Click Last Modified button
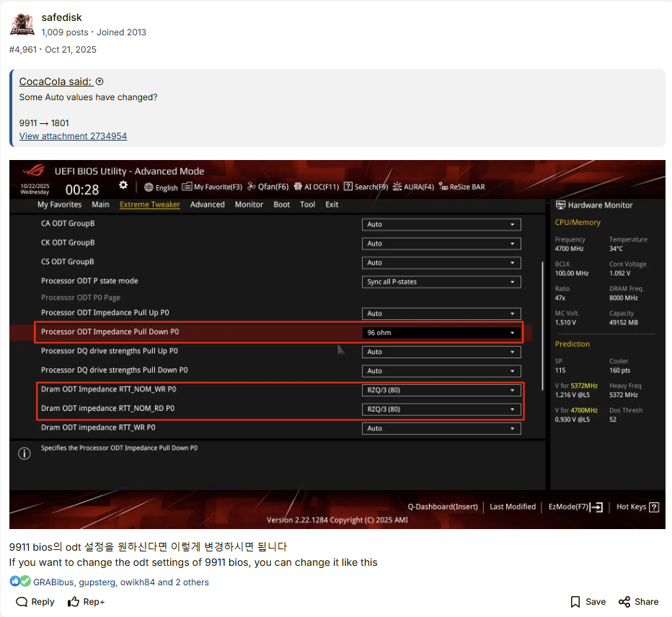Image resolution: width=672 pixels, height=617 pixels. 513,507
